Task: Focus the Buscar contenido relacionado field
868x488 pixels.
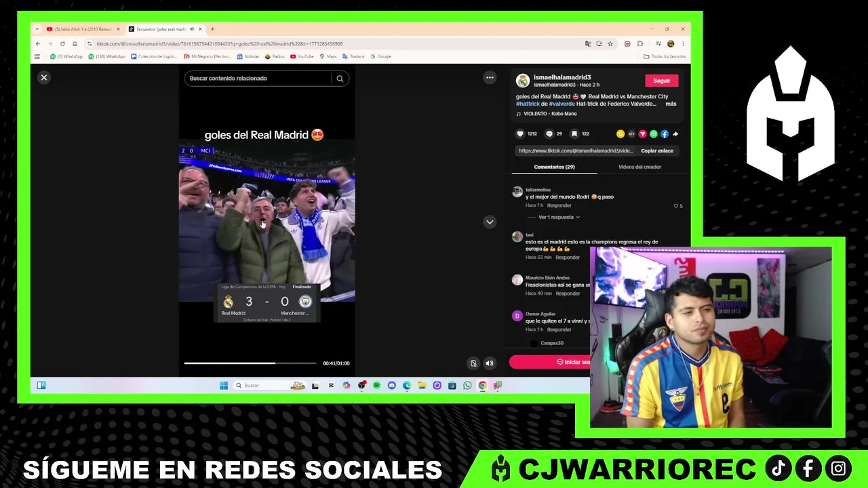Action: pyautogui.click(x=258, y=79)
